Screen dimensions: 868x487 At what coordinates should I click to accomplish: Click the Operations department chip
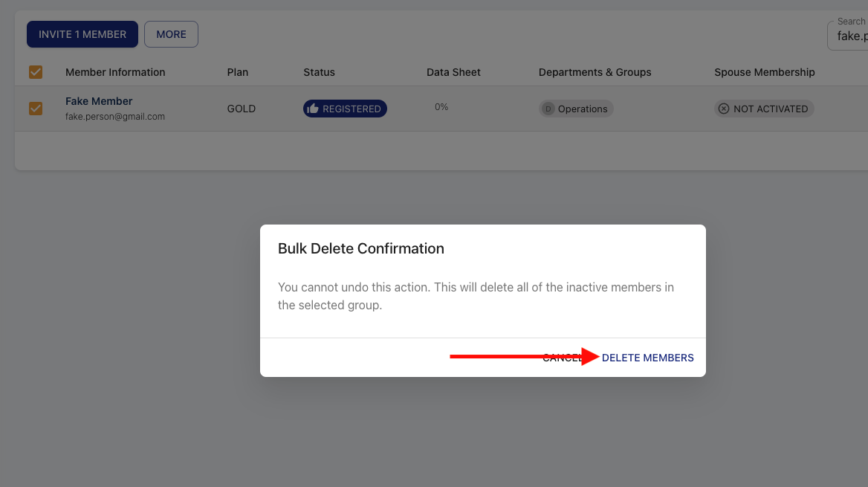576,109
